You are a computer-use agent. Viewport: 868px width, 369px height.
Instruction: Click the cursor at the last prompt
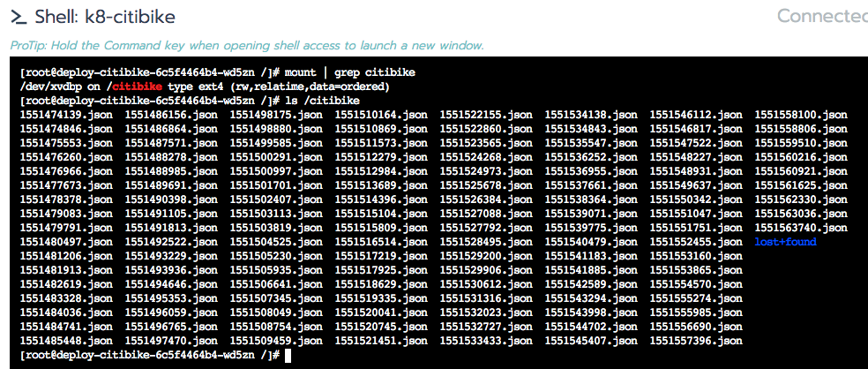(288, 355)
